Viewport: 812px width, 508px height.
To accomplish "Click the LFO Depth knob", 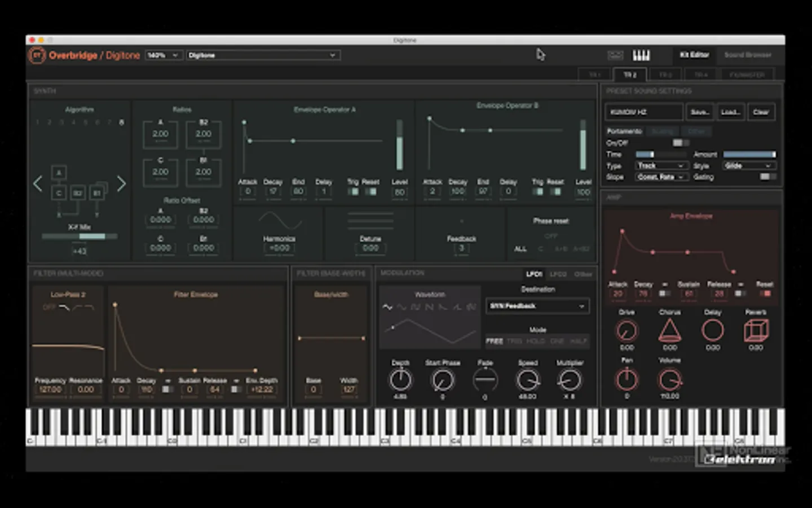I will pos(400,380).
